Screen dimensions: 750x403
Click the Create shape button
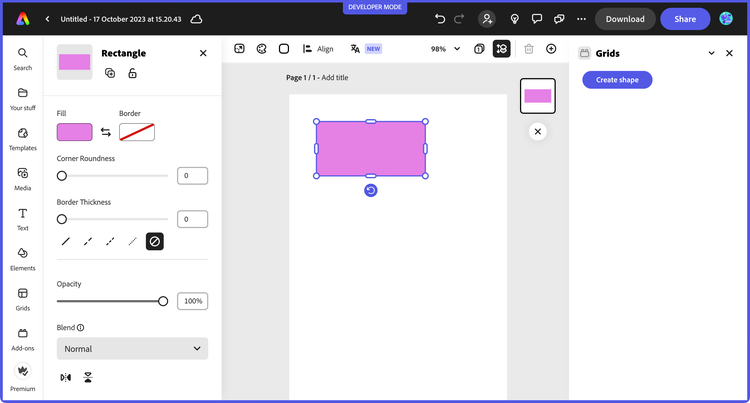click(617, 80)
